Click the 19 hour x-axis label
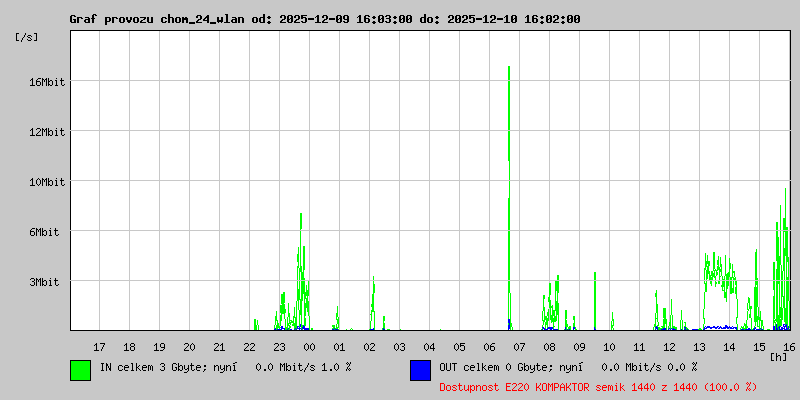800x400 pixels. [x=160, y=347]
